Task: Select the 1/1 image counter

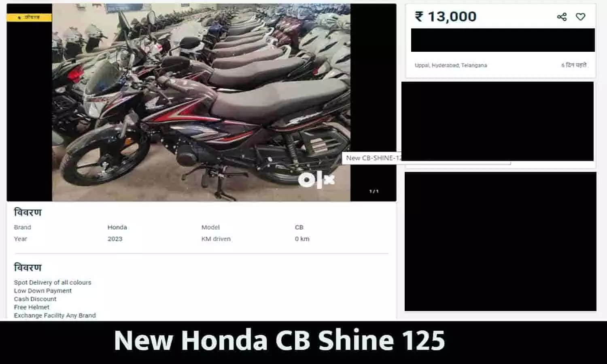Action: click(x=374, y=191)
